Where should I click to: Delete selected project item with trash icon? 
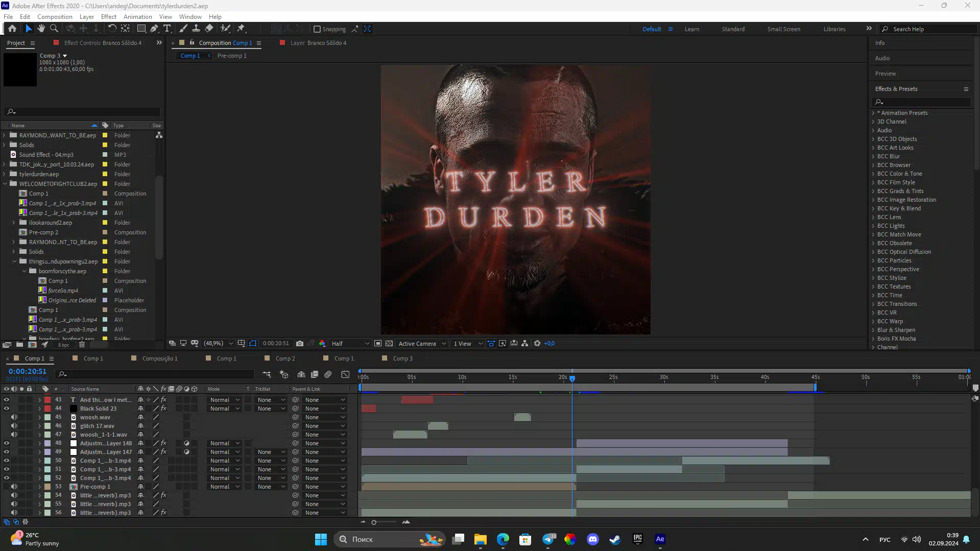[82, 345]
